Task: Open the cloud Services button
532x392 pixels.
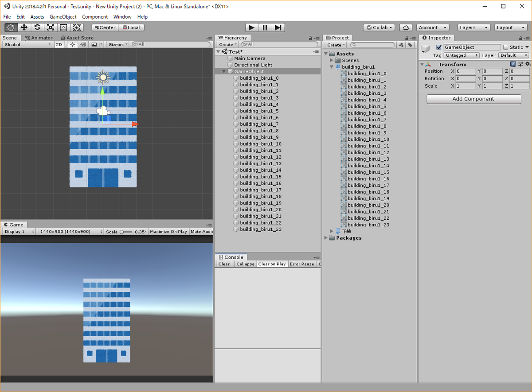Action: [x=406, y=27]
